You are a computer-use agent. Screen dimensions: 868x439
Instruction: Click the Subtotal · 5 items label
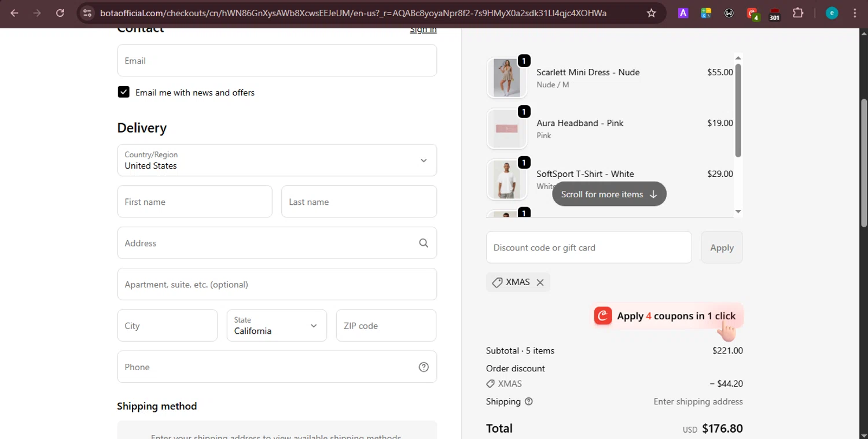[x=520, y=351]
